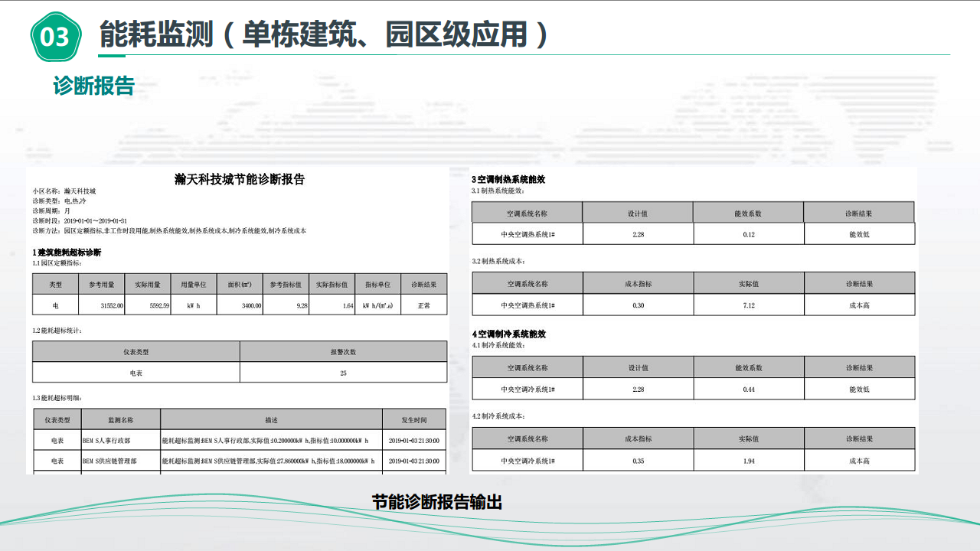Select the period "2019-01-01~2019-01-31"

click(95, 220)
